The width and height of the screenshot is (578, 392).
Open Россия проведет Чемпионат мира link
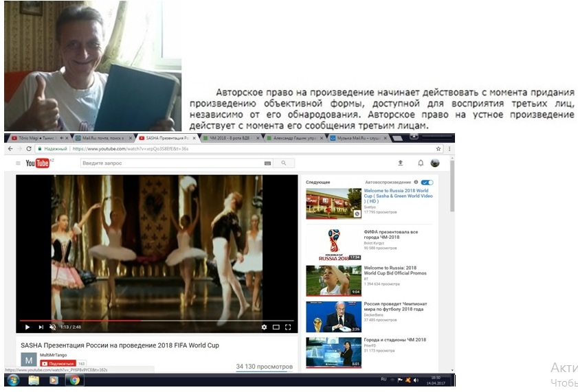395,306
